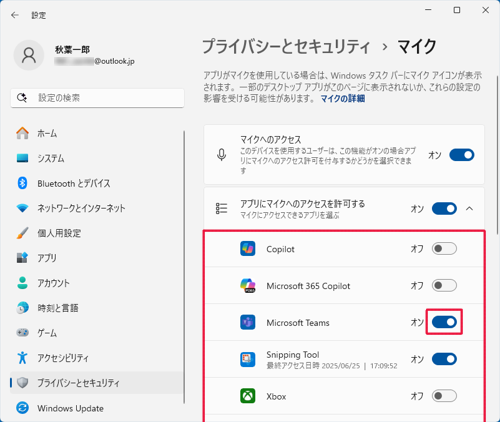Enable microphone for Copilot
The height and width of the screenshot is (422, 500).
[x=444, y=249]
